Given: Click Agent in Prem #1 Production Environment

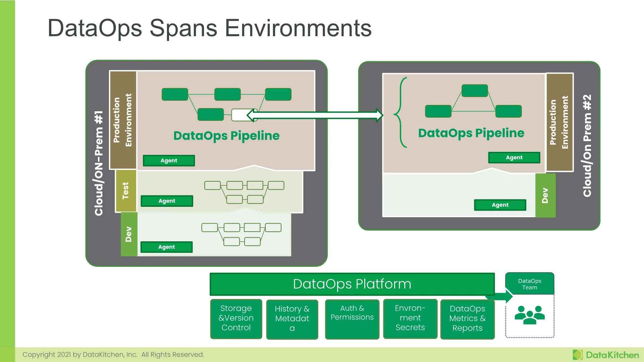Looking at the screenshot, I should coord(169,161).
